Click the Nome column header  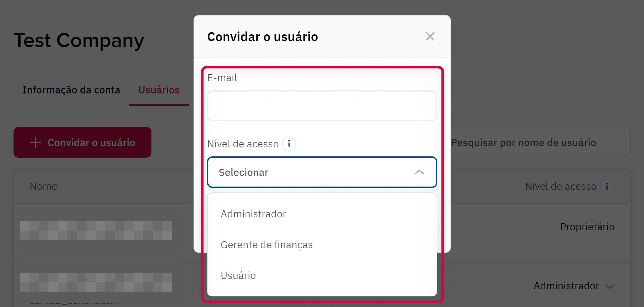(x=43, y=186)
